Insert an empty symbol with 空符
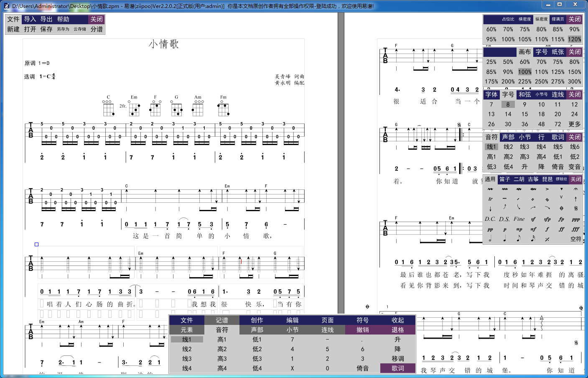Image resolution: width=588 pixels, height=378 pixels. pos(576,239)
